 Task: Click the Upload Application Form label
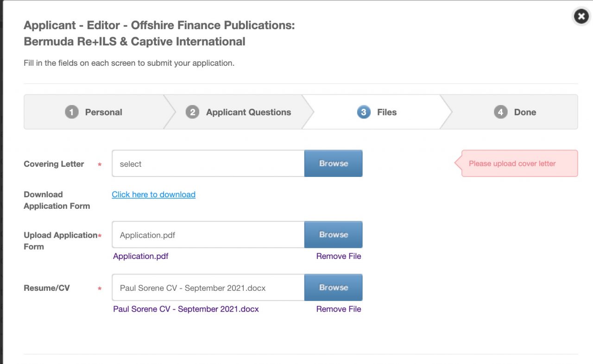point(61,241)
